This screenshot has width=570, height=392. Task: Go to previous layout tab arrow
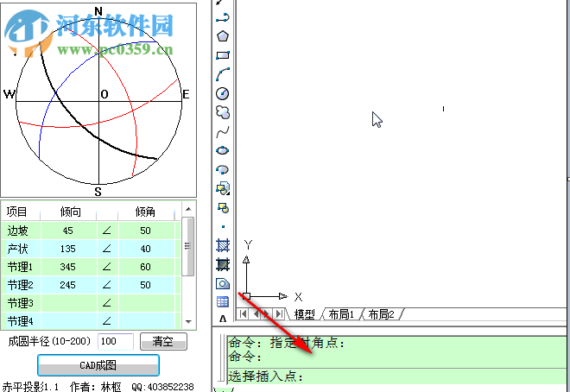click(x=256, y=314)
